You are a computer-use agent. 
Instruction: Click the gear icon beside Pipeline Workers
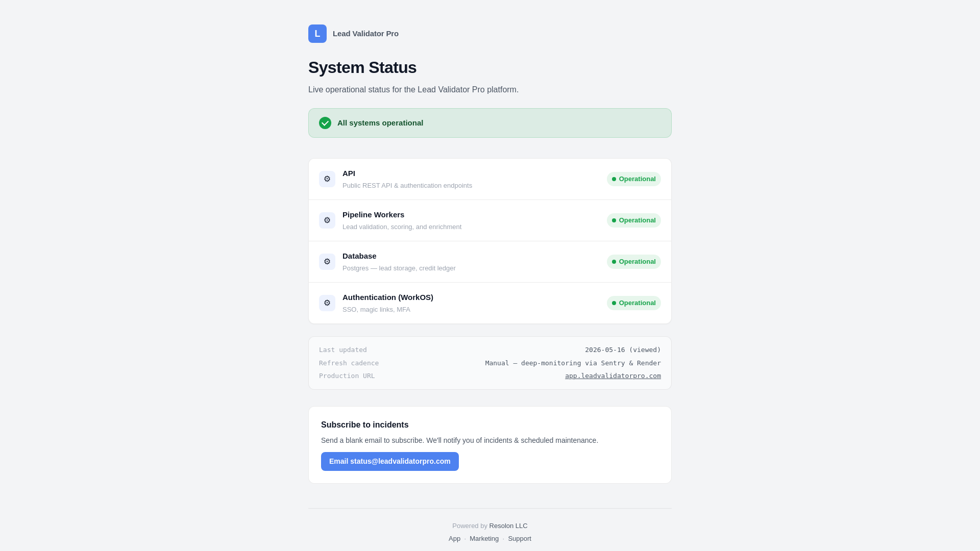[x=327, y=220]
